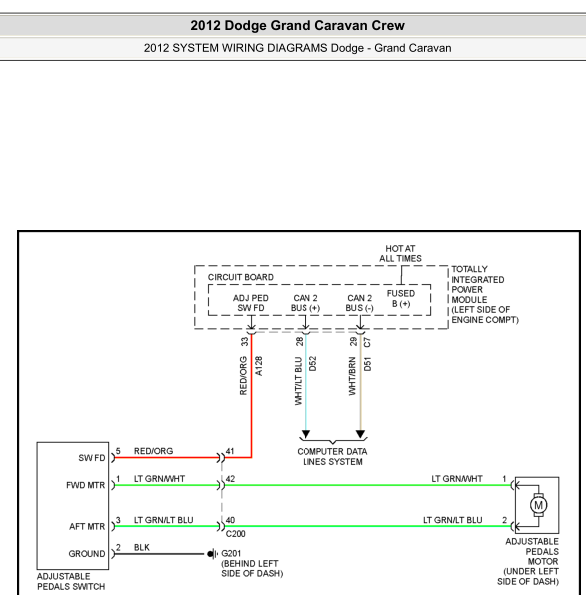Image resolution: width=586 pixels, height=595 pixels.
Task: Click the 'SW FD' switch terminal label
Action: click(x=91, y=458)
